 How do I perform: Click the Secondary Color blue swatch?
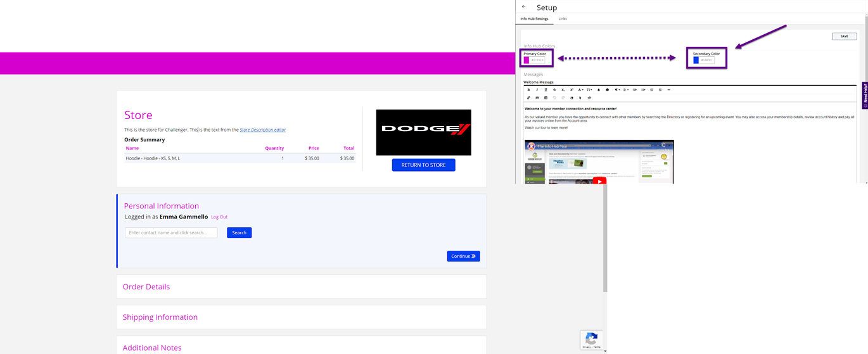click(x=696, y=60)
